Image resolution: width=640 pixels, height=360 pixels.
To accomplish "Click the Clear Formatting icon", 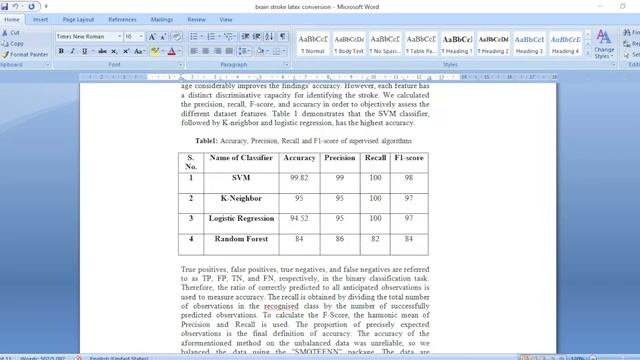I will click(176, 37).
